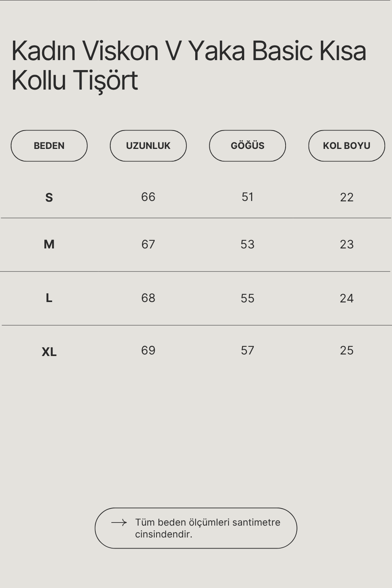
Task: Choose the L size row label
Action: tap(49, 298)
